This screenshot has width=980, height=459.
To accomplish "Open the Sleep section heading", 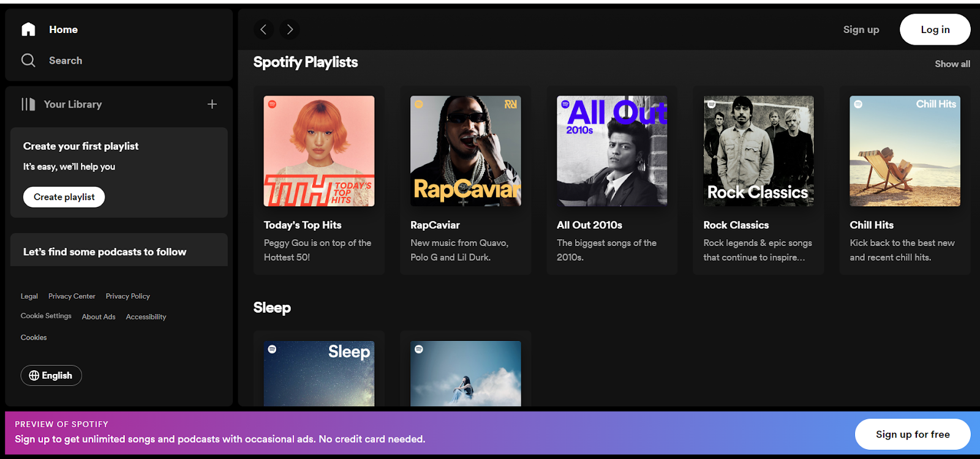I will (x=272, y=308).
